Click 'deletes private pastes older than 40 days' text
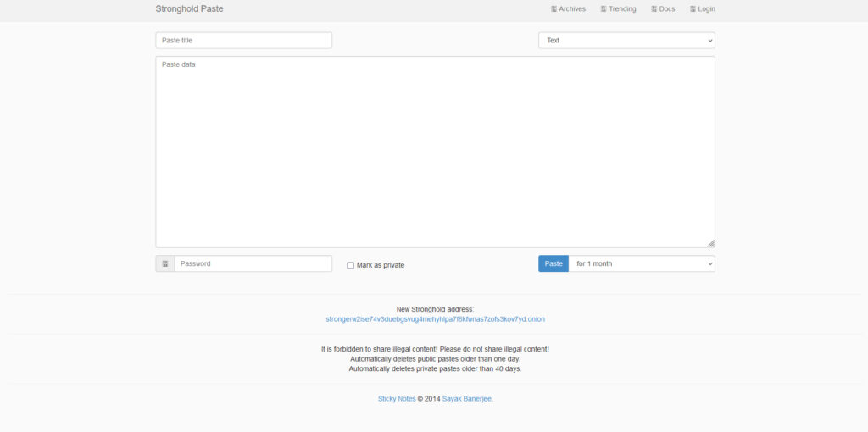This screenshot has height=432, width=868. pos(455,369)
